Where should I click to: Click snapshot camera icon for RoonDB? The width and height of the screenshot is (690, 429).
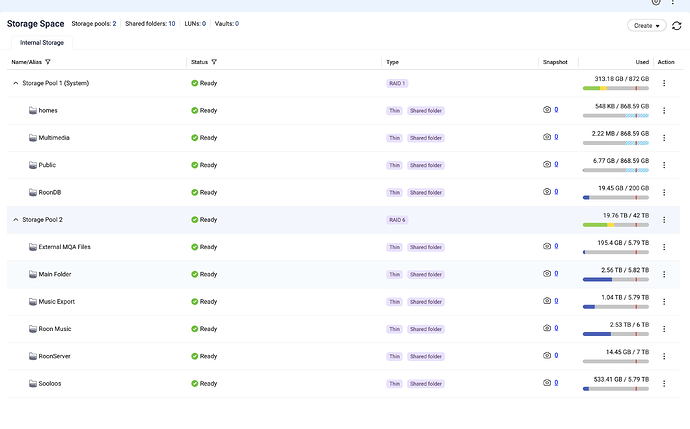click(547, 191)
